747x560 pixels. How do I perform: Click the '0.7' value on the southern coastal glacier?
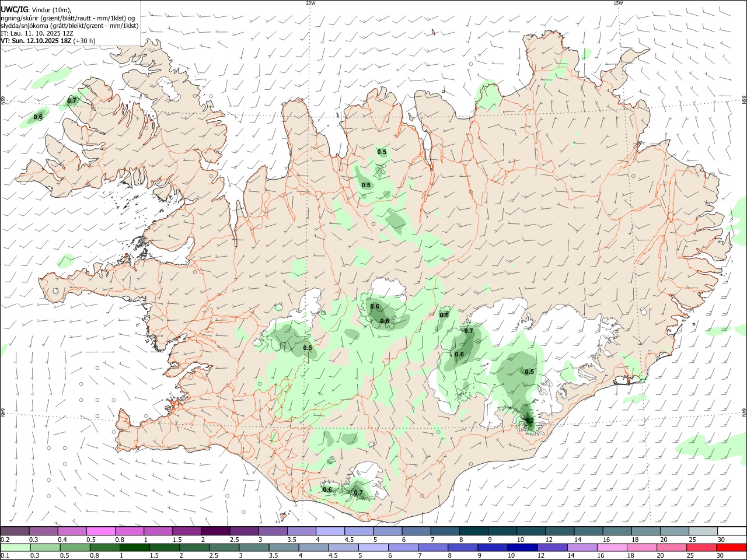tap(358, 492)
